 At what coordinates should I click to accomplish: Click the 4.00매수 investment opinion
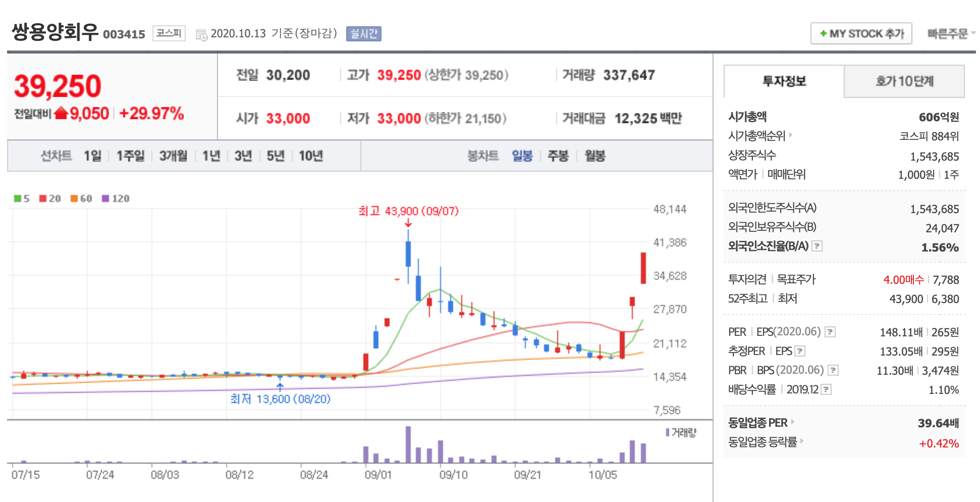(903, 280)
